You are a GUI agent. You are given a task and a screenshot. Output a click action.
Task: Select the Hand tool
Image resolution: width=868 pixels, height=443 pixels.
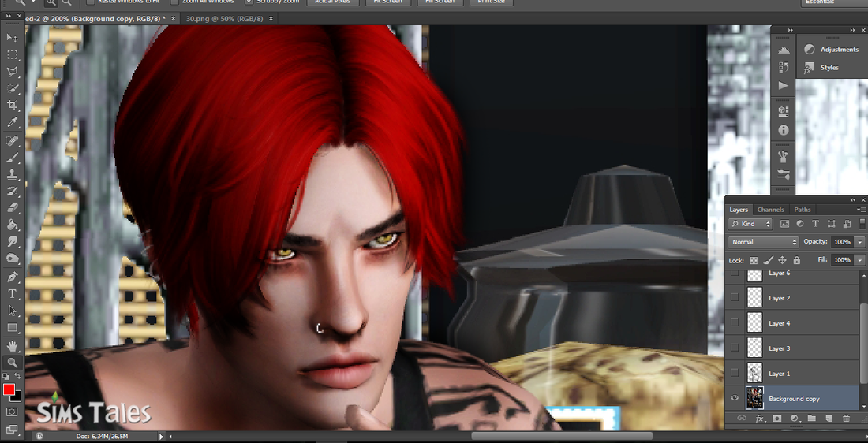[12, 346]
